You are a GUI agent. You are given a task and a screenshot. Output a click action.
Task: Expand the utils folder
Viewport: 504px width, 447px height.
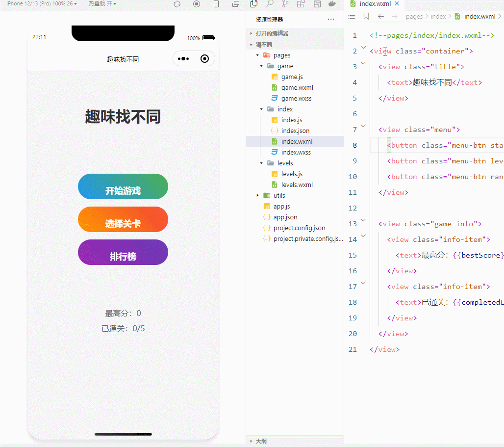click(257, 195)
